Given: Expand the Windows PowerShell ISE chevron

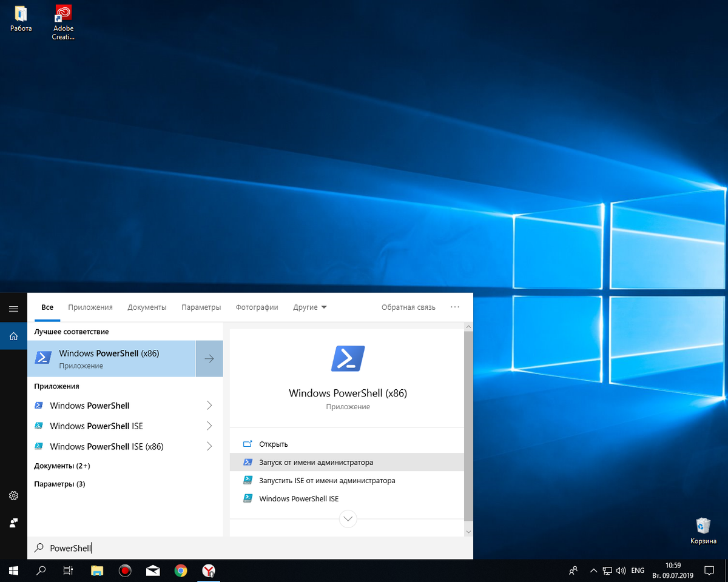Looking at the screenshot, I should (209, 426).
